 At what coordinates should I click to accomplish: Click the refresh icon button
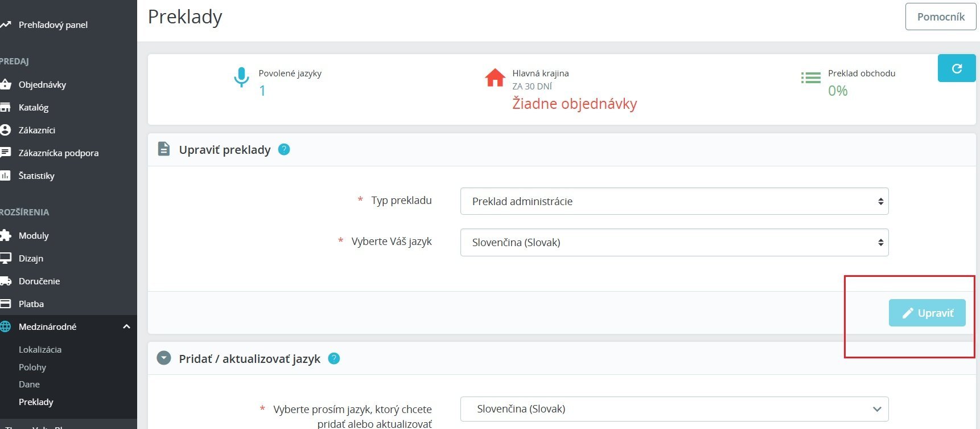956,68
